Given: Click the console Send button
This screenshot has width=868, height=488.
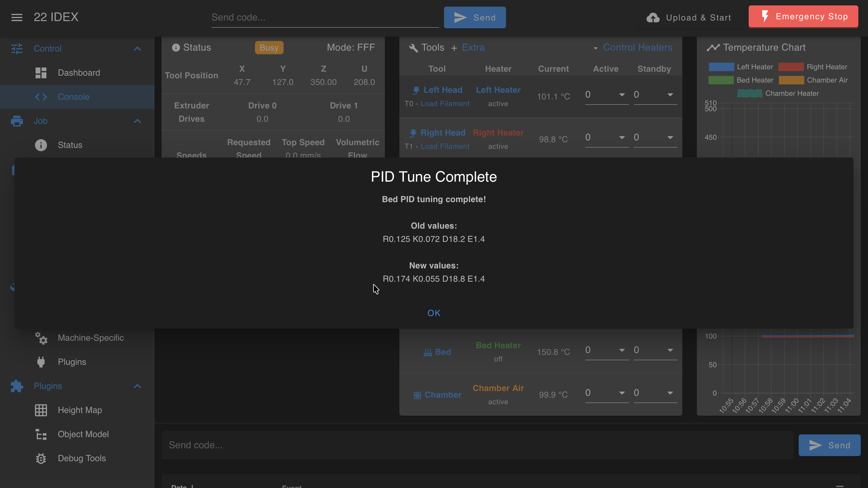Looking at the screenshot, I should (829, 445).
